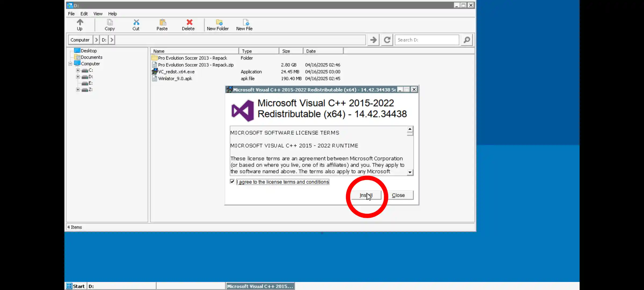This screenshot has height=290, width=644.
Task: Open the Help menu
Action: coord(112,14)
